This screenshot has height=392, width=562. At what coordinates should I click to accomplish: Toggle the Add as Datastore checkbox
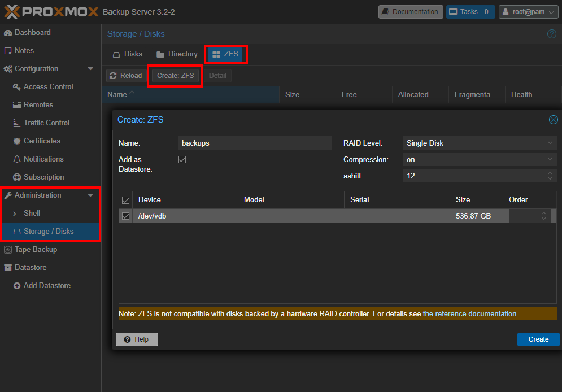(x=182, y=159)
